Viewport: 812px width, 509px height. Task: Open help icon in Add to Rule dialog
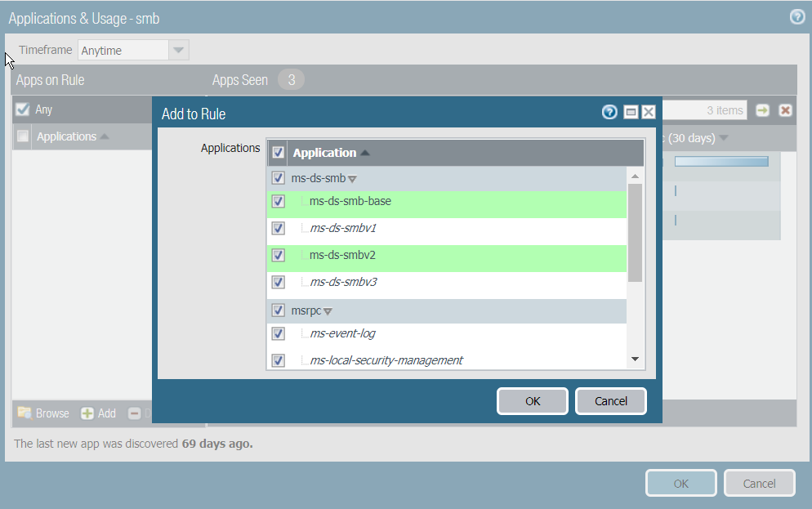tap(609, 112)
